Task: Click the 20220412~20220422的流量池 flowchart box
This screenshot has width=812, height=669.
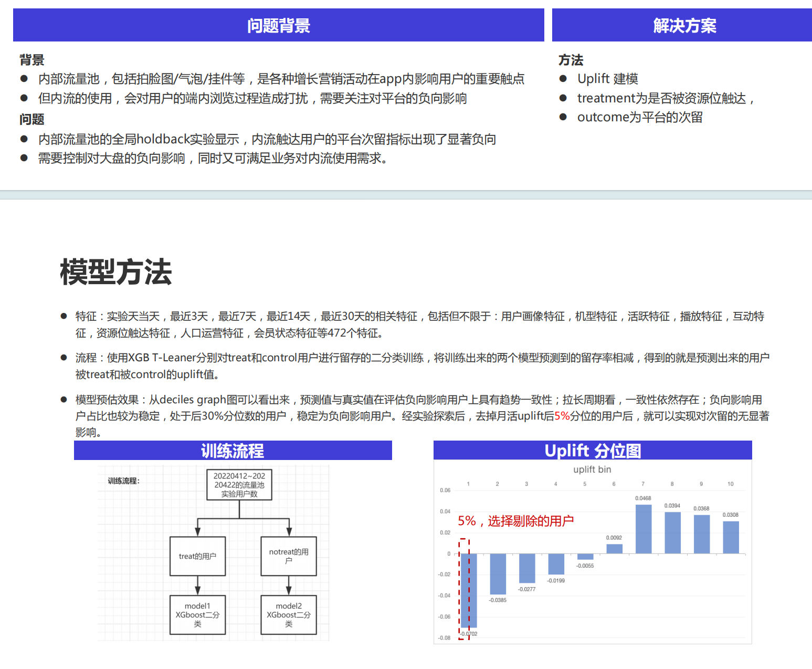Action: point(239,485)
